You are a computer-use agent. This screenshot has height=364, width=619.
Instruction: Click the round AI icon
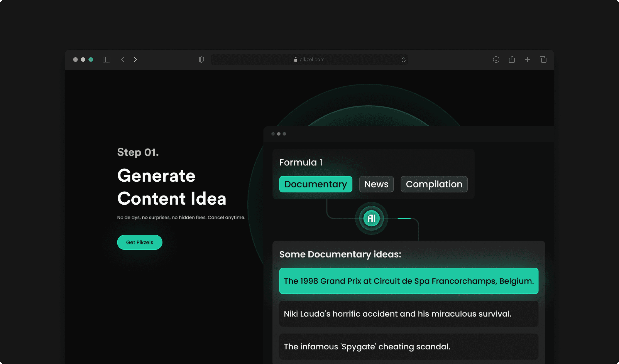click(371, 218)
